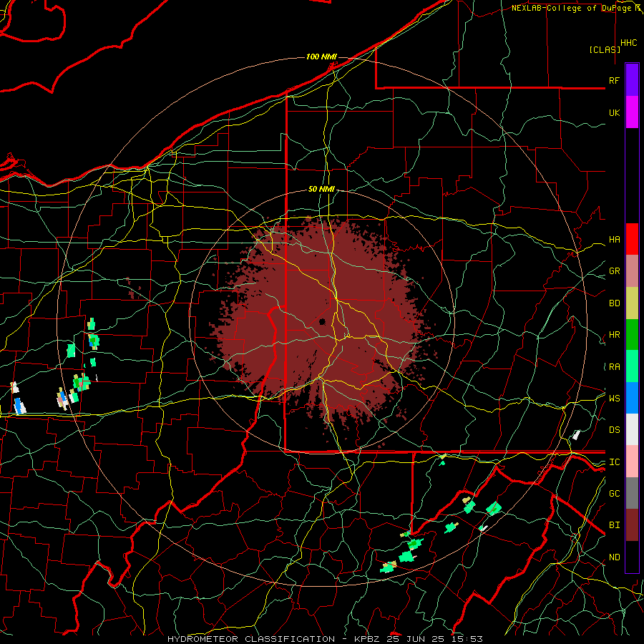This screenshot has height=644, width=644.
Task: Click the magenta UK legend color swatch
Action: [632, 112]
